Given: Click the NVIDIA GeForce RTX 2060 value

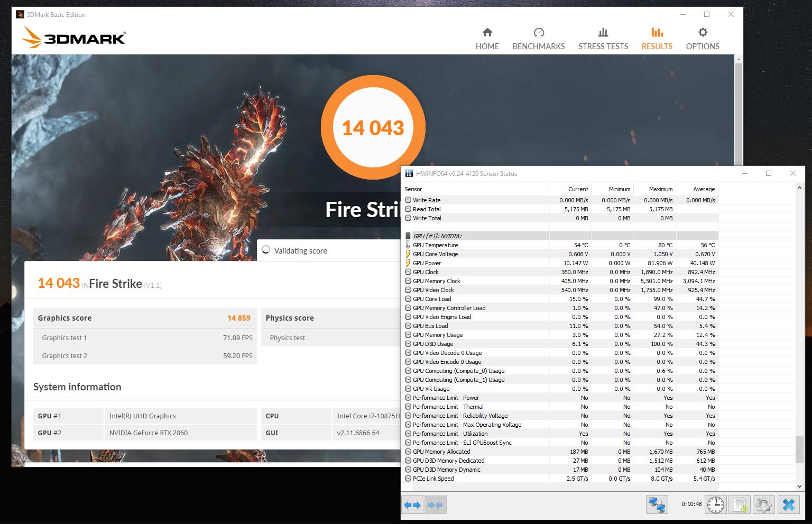Looking at the screenshot, I should click(149, 433).
